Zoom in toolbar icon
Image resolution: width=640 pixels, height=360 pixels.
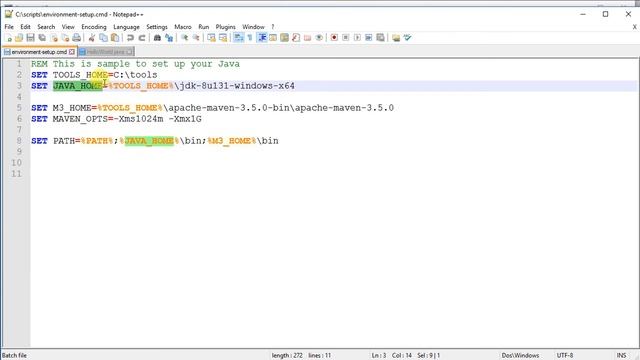click(184, 38)
